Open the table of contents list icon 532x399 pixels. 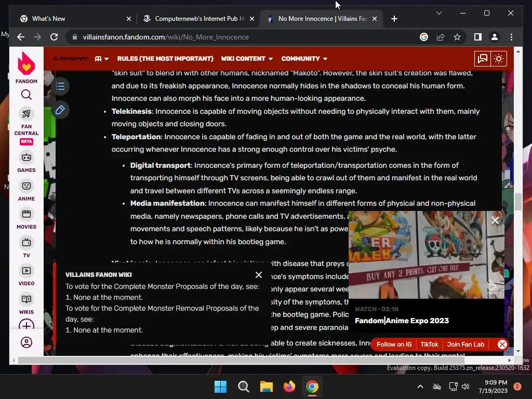60,86
